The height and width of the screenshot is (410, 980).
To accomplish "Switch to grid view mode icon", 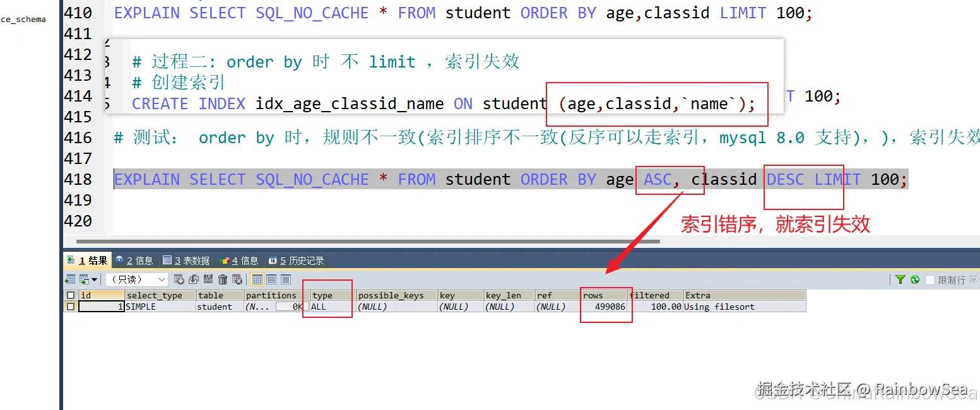I will coord(257,279).
